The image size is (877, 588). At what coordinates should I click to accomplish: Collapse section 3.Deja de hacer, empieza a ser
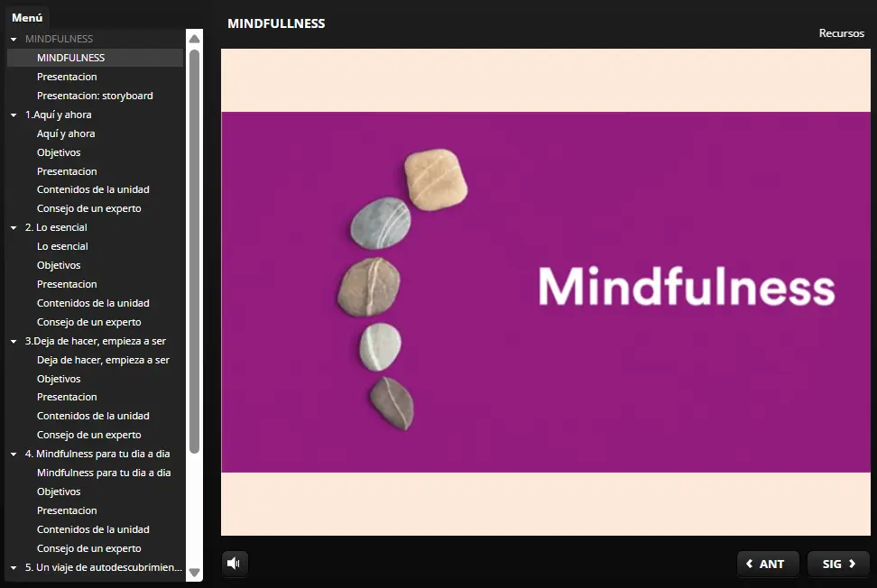pos(14,342)
